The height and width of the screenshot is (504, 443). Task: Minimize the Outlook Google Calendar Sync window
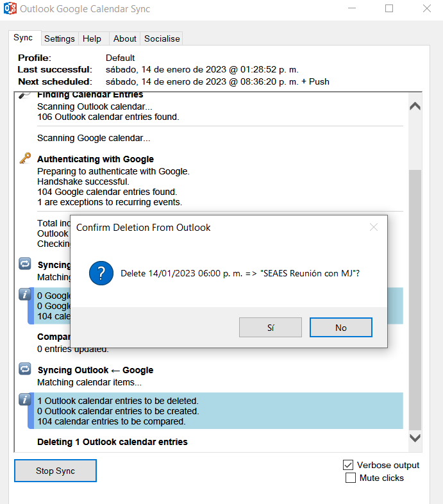coord(352,8)
